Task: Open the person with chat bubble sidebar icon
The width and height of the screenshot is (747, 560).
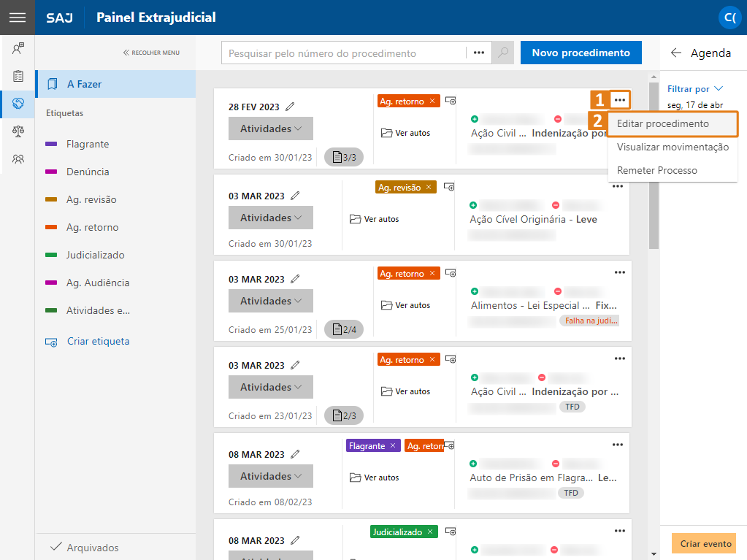Action: point(18,48)
